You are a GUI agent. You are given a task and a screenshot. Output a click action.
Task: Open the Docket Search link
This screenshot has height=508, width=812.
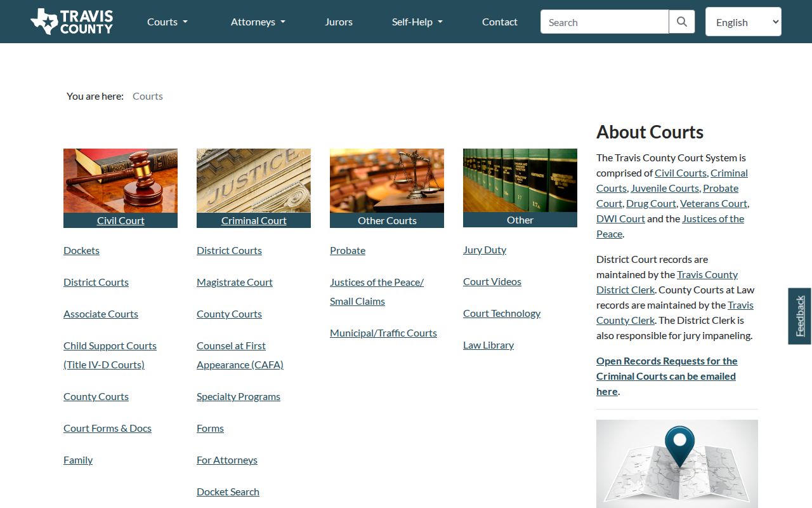[x=228, y=491]
